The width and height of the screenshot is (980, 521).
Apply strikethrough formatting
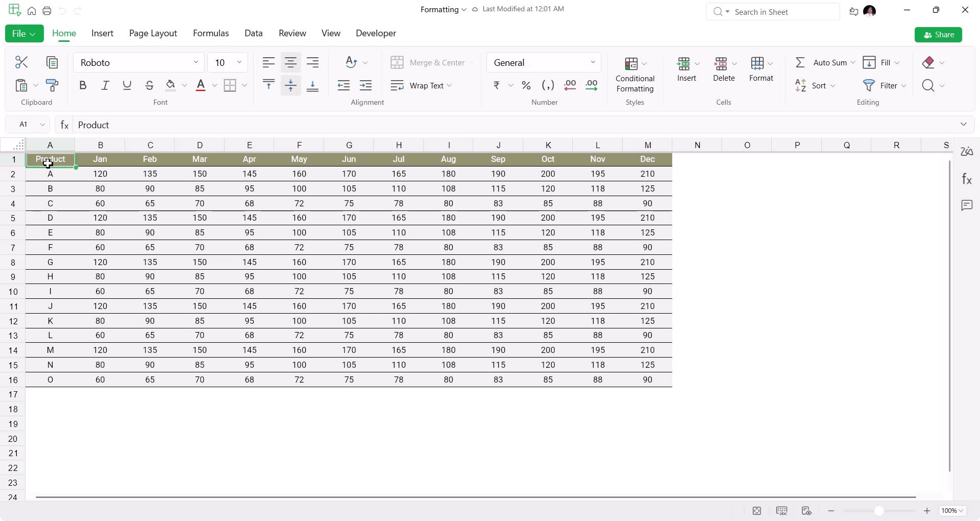coord(149,85)
